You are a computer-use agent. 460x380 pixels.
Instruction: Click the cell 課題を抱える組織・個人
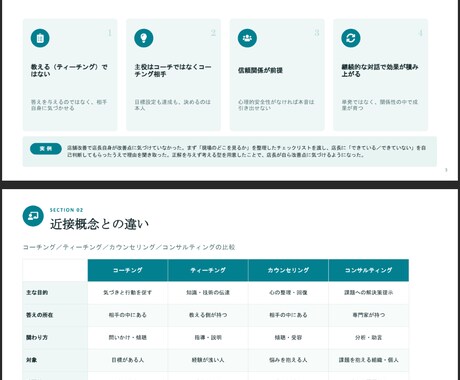click(x=369, y=360)
